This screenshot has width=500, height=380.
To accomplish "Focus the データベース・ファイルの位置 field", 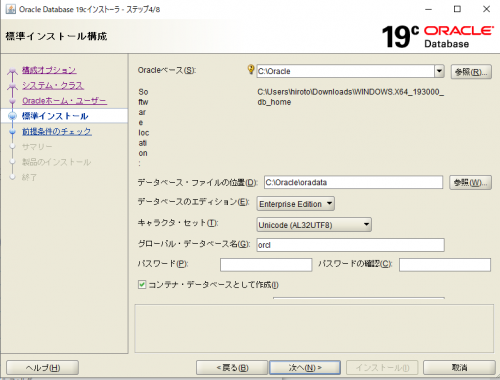I will click(x=353, y=182).
